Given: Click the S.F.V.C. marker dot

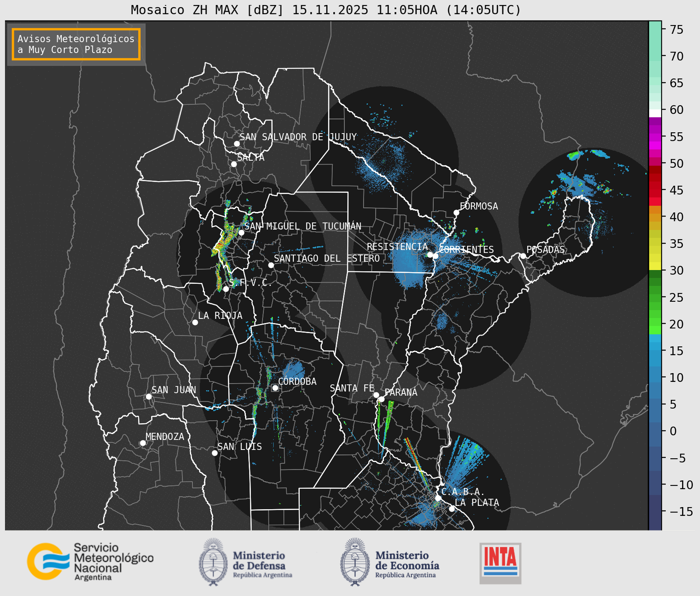Looking at the screenshot, I should tap(226, 289).
